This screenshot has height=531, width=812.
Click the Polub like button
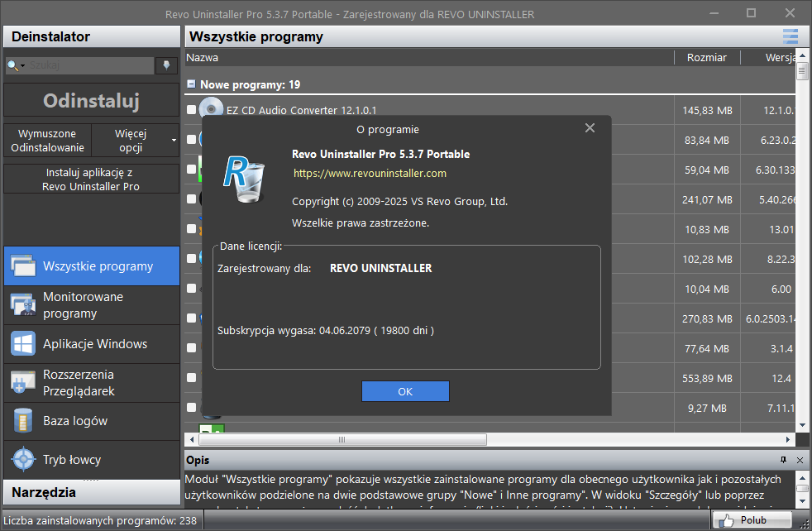[x=752, y=520]
